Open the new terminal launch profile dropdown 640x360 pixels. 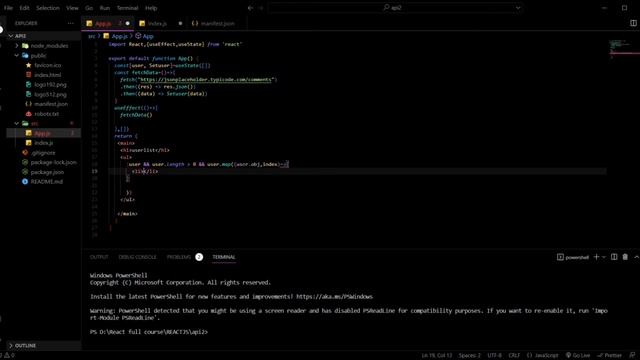[x=604, y=257]
